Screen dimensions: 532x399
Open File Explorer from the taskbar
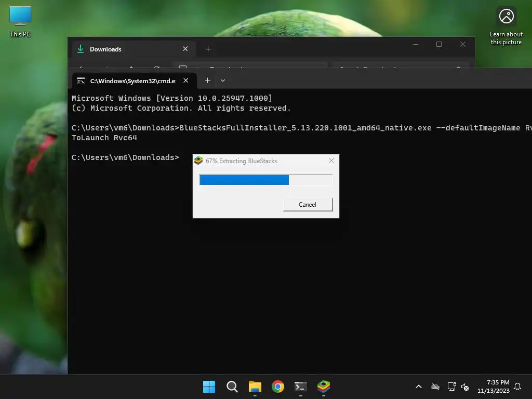click(x=255, y=387)
